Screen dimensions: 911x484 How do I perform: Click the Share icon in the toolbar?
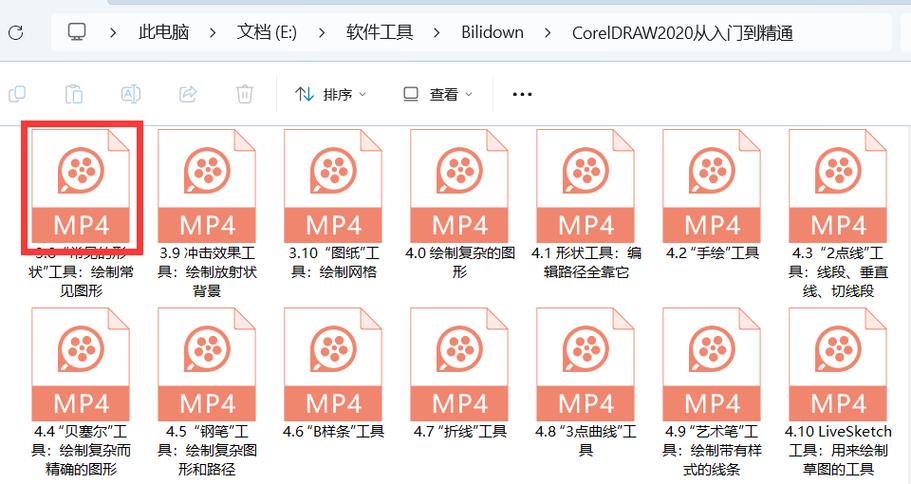(188, 94)
